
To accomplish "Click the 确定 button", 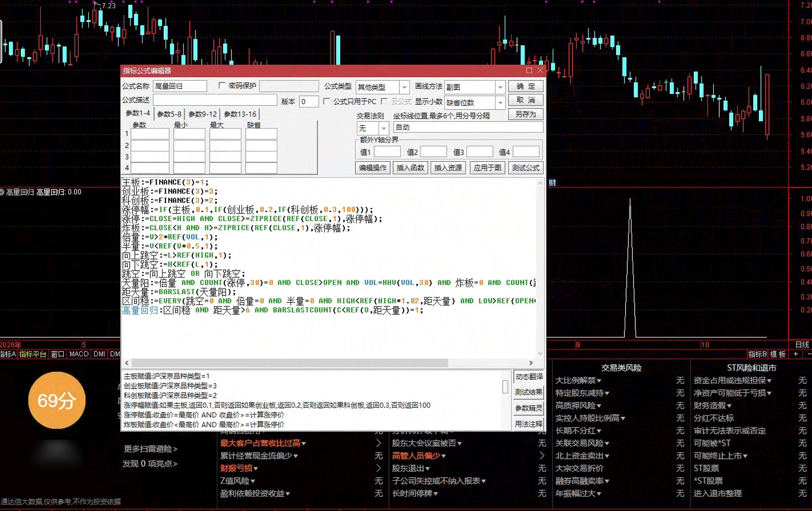I will 526,86.
